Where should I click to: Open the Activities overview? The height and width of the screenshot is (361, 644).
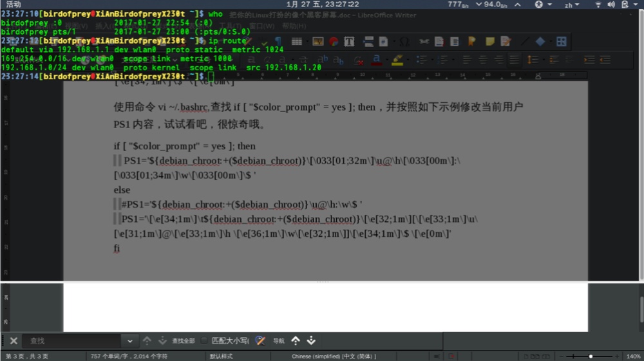click(14, 5)
